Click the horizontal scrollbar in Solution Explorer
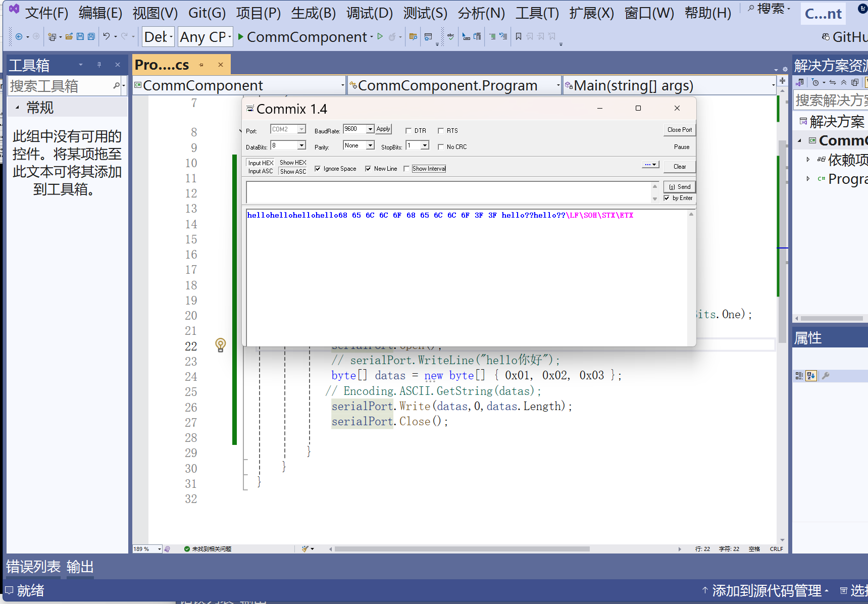868x604 pixels. click(x=831, y=318)
